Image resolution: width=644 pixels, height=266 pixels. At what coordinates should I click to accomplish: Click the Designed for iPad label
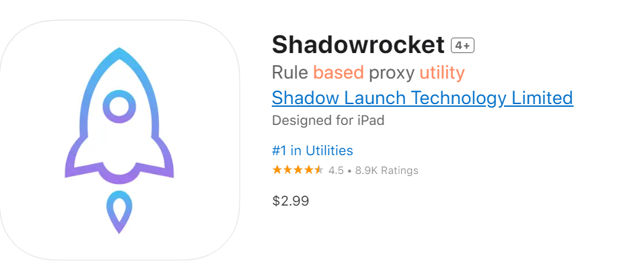(328, 120)
